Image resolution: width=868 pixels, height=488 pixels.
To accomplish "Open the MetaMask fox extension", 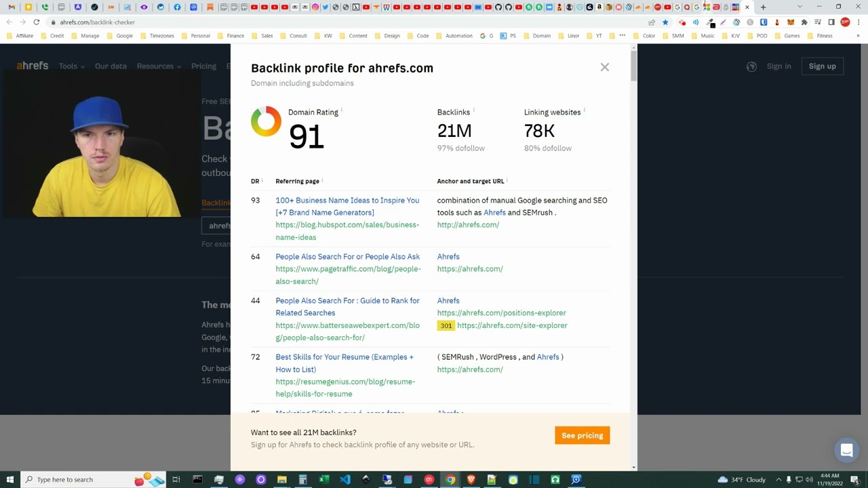I will [791, 22].
